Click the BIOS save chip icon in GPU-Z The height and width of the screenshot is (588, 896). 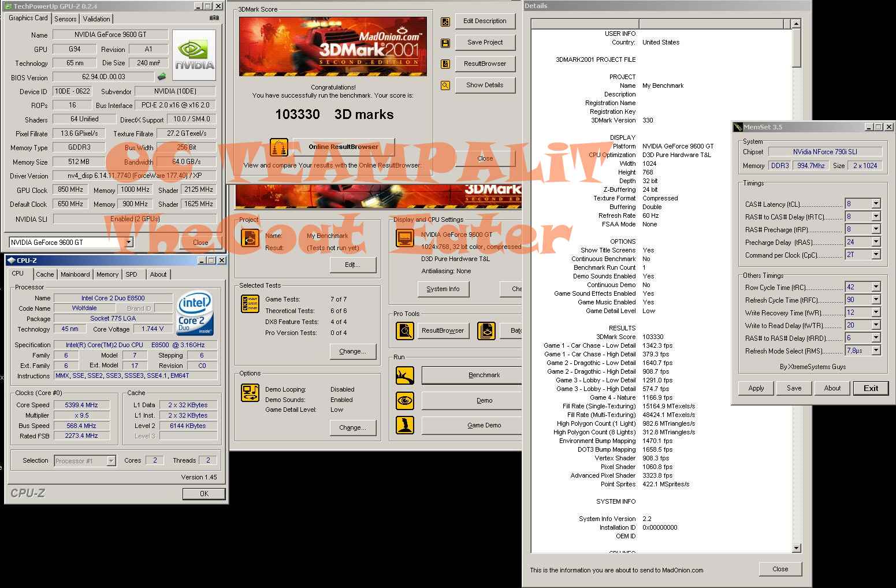(162, 77)
